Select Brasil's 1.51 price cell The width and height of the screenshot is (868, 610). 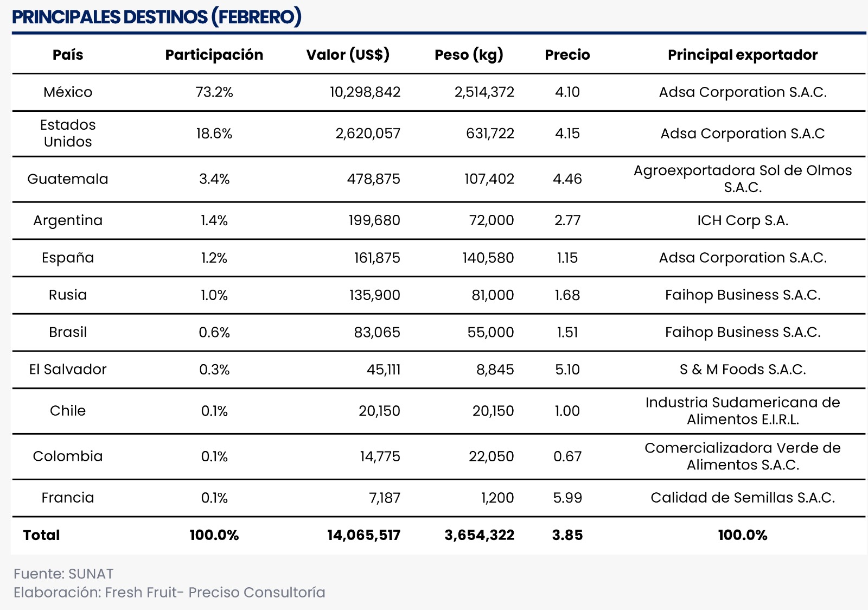point(567,332)
